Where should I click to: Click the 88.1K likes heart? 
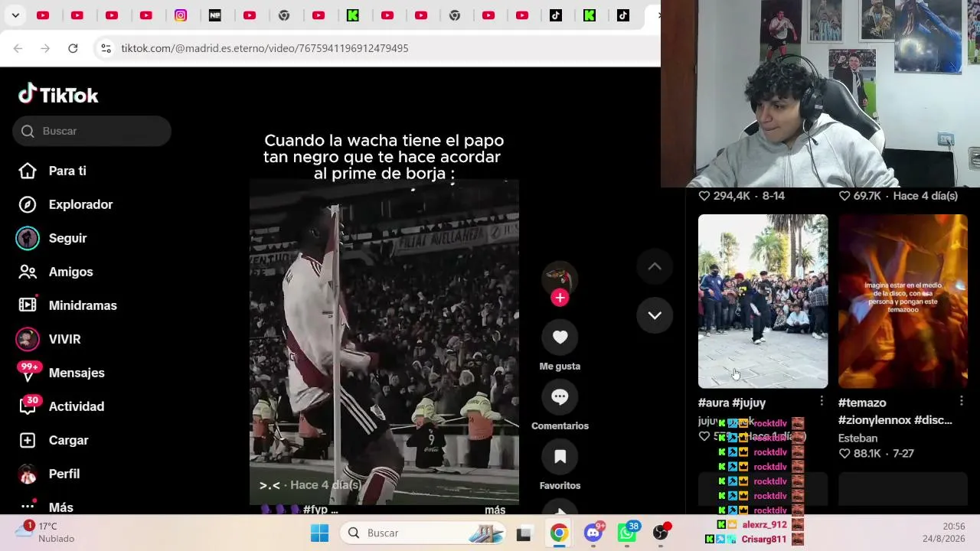[x=844, y=454]
